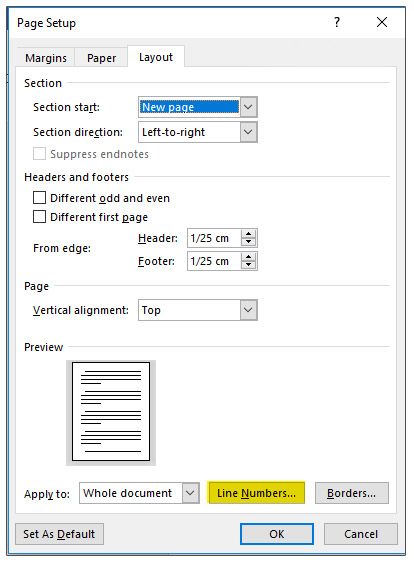Switch to the Paper tab

point(101,58)
